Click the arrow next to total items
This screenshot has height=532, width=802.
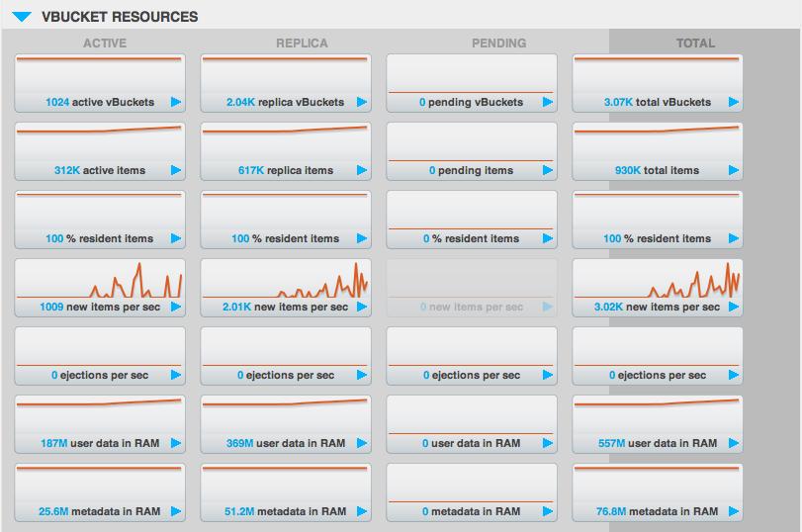pyautogui.click(x=734, y=170)
